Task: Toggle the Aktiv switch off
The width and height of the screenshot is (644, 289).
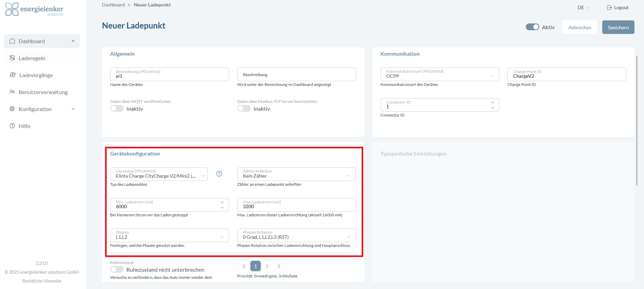Action: 532,27
